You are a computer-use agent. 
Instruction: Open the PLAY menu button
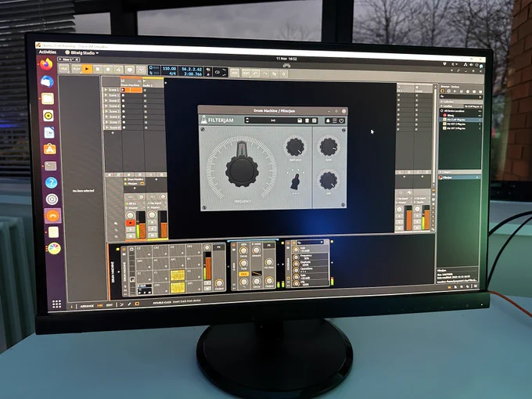77,69
